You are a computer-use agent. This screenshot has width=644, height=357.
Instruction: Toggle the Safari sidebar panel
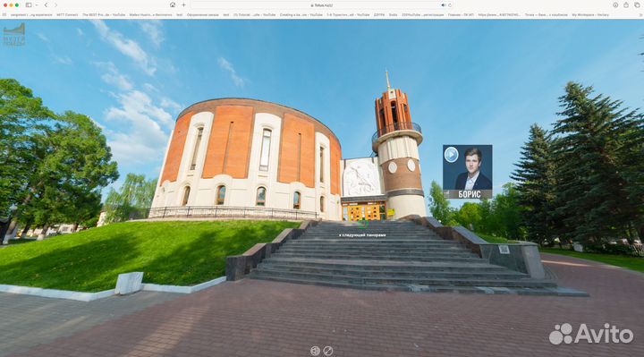29,5
